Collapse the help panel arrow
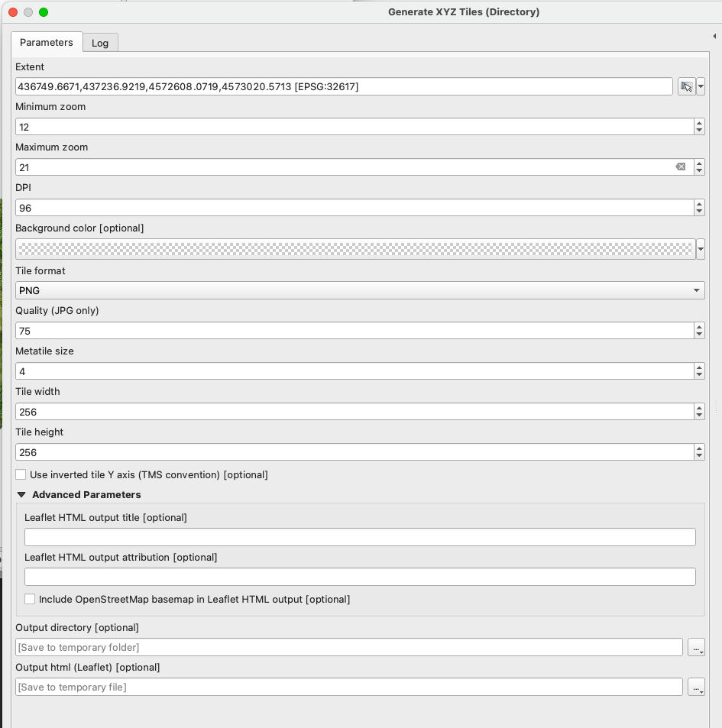 [x=714, y=36]
